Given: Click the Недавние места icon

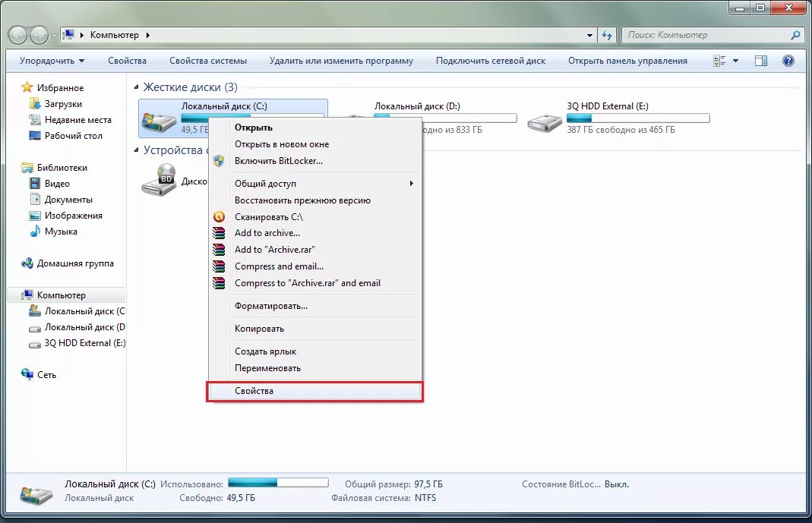Looking at the screenshot, I should coord(35,119).
